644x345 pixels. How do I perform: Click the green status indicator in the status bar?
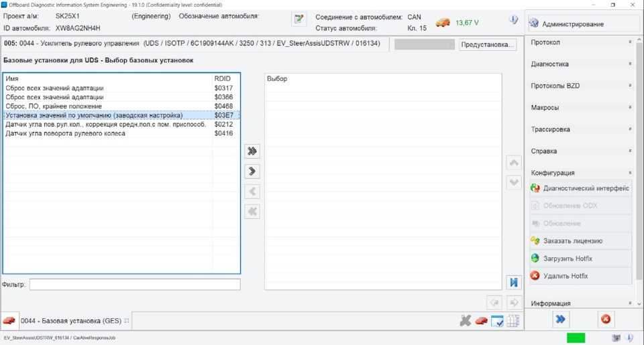click(x=576, y=338)
